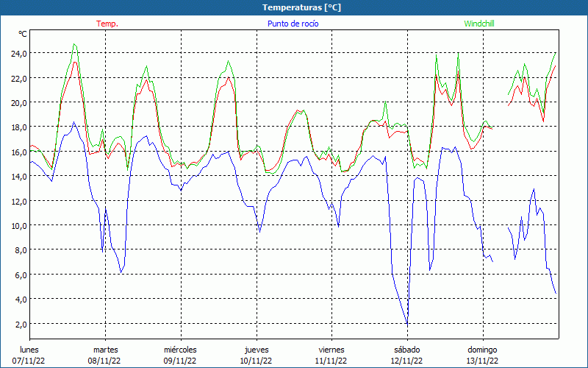This screenshot has height=368, width=588.
Task: Click the 20,0 y-axis value
Action: click(18, 103)
